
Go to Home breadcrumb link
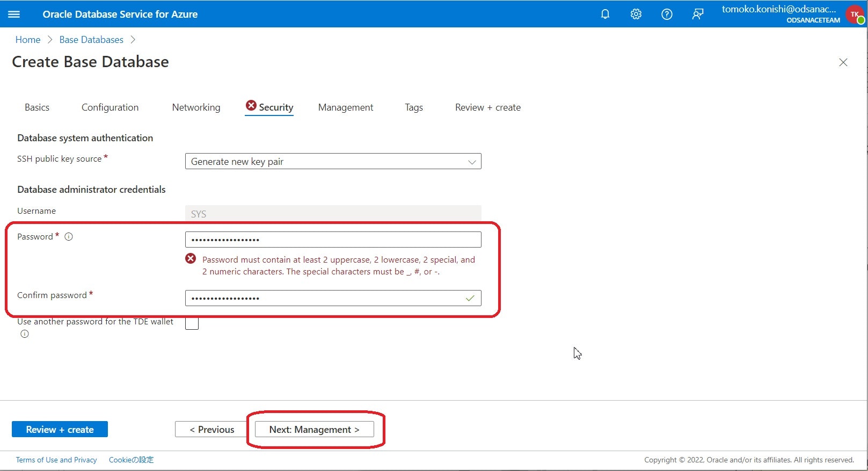[28, 40]
